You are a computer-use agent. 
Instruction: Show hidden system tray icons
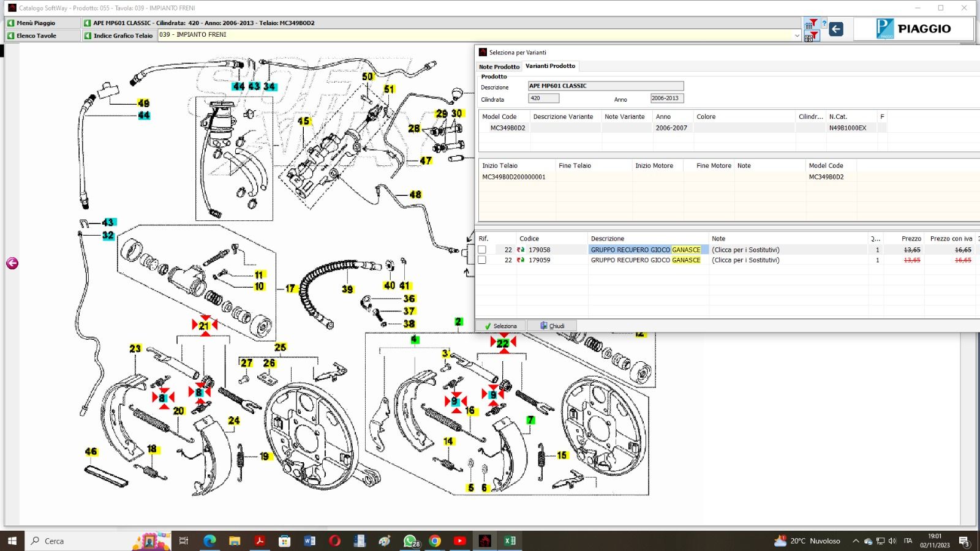(x=856, y=541)
